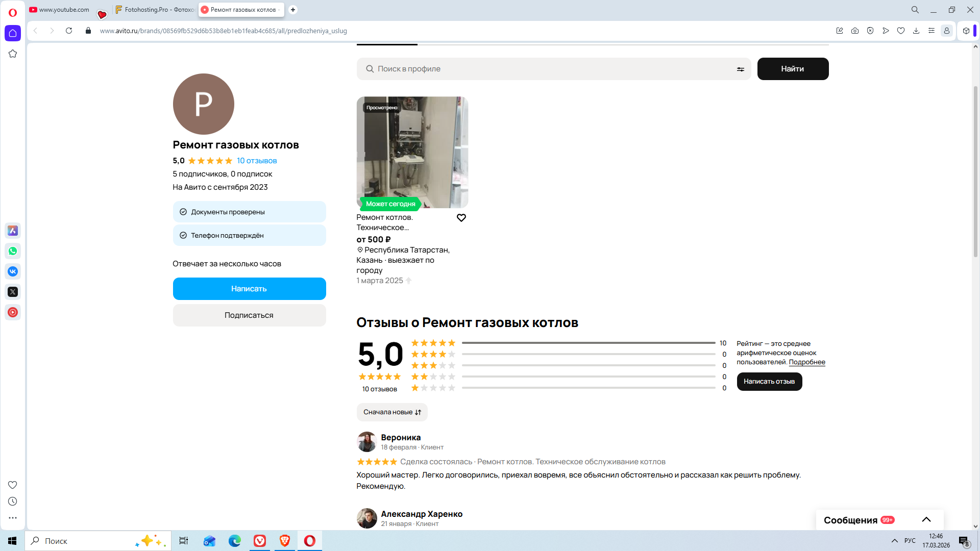Screen dimensions: 980x551
Task: Open the Сначала новые sorting dropdown
Action: point(392,412)
